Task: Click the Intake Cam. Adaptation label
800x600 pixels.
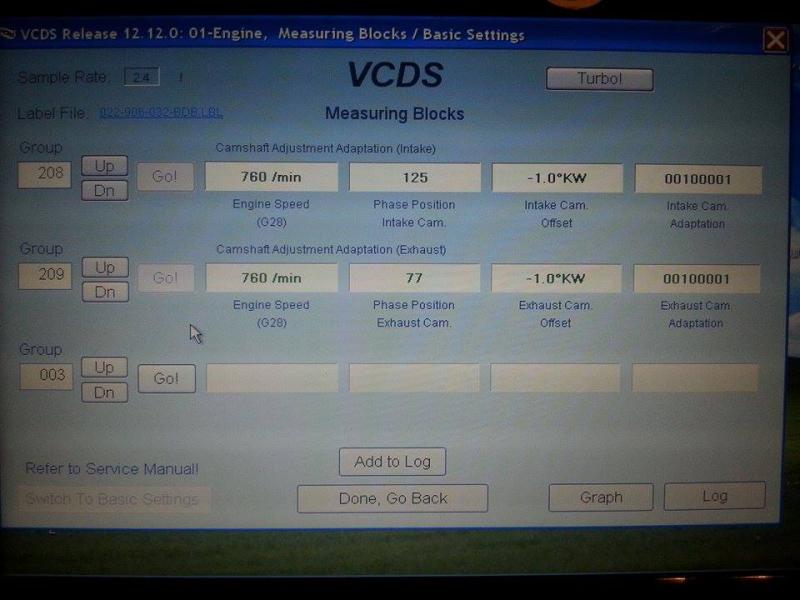Action: click(x=697, y=215)
